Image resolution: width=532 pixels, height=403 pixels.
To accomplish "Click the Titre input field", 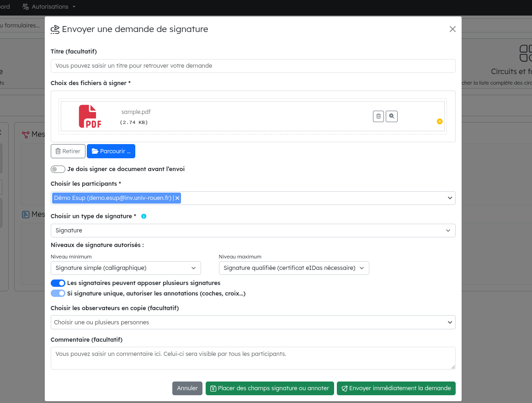I will point(253,66).
